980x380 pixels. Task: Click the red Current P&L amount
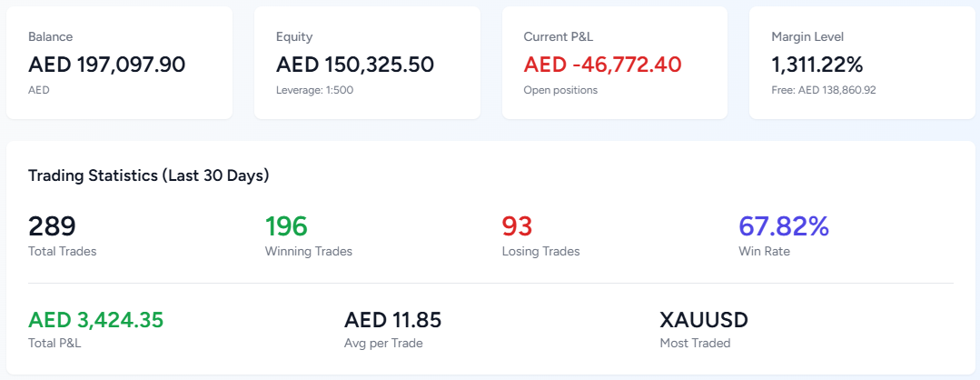tap(602, 65)
